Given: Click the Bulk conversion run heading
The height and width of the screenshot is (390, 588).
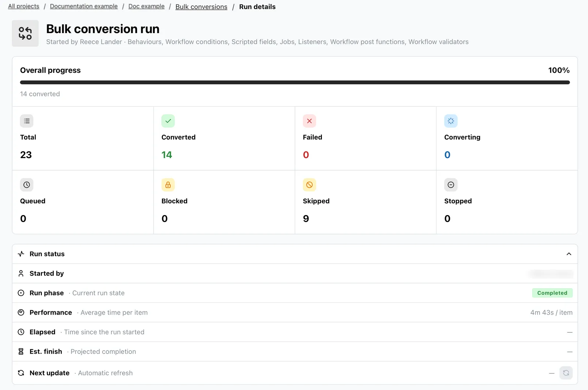Looking at the screenshot, I should pyautogui.click(x=103, y=29).
